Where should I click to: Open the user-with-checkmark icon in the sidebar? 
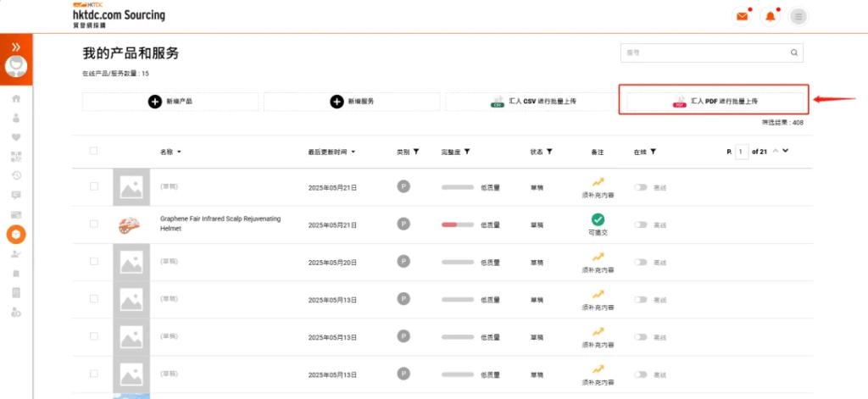click(x=16, y=254)
